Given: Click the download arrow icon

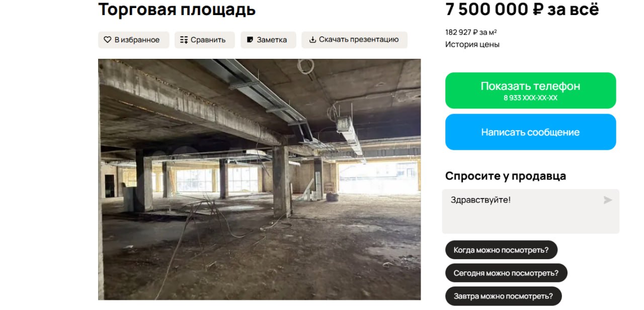Looking at the screenshot, I should coord(312,40).
